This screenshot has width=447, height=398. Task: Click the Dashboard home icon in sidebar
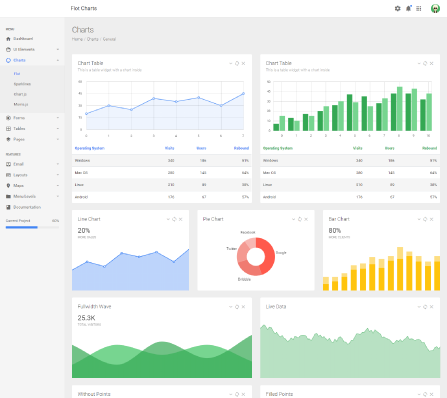[x=8, y=39]
